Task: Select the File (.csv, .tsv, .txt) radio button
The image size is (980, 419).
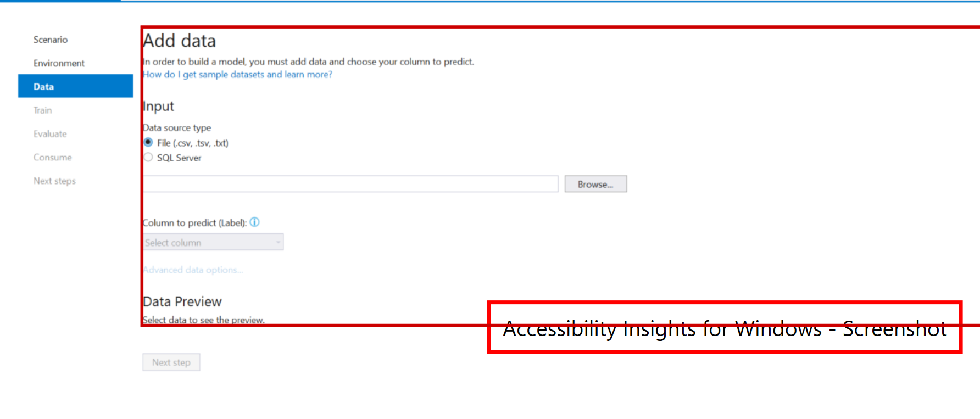Action: [x=148, y=142]
